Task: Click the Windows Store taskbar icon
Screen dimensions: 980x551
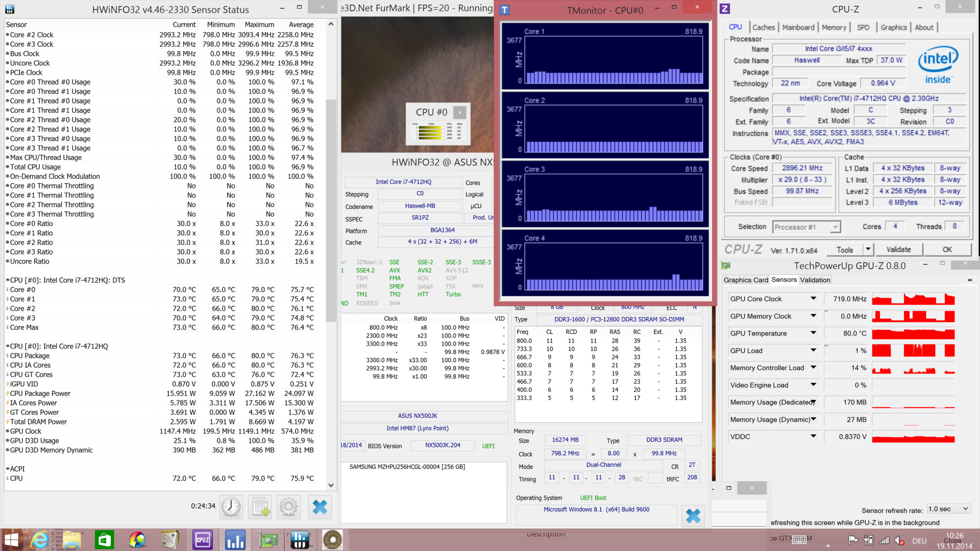Action: point(104,540)
